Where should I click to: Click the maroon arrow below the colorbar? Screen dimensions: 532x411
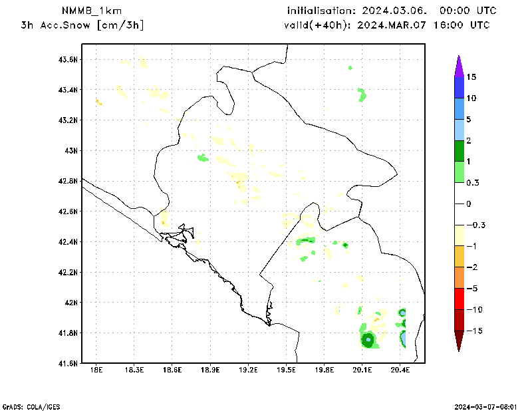459,341
